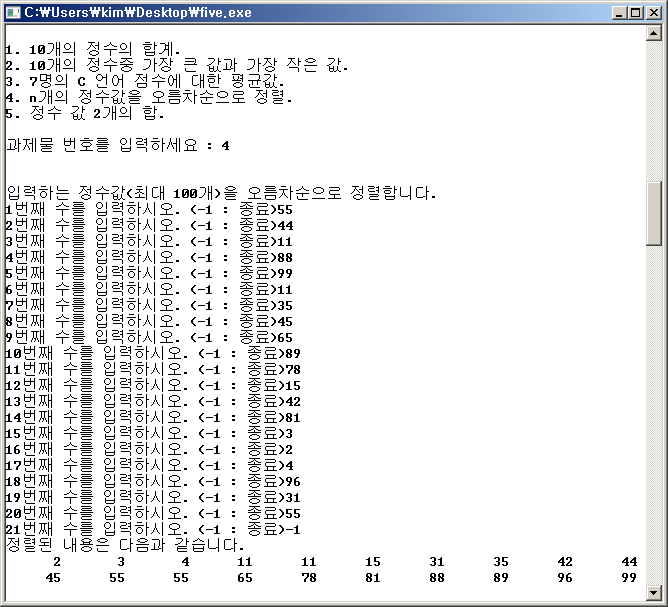Click the '6번째 수를 입력하시오' input line
The width and height of the screenshot is (668, 607).
(149, 290)
